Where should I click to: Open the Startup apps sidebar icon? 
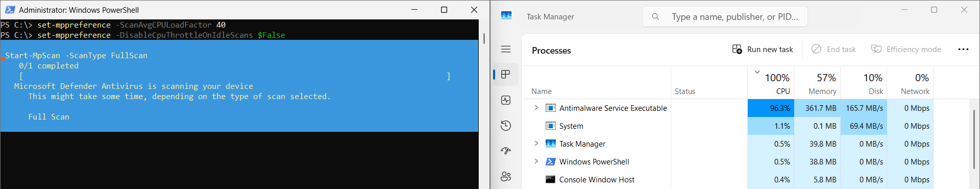click(506, 151)
